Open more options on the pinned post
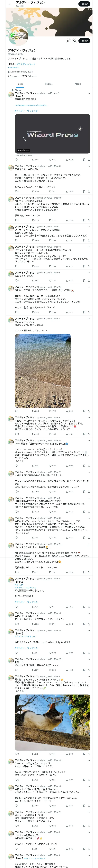Screen dimensions: 98x868 coord(89,93)
